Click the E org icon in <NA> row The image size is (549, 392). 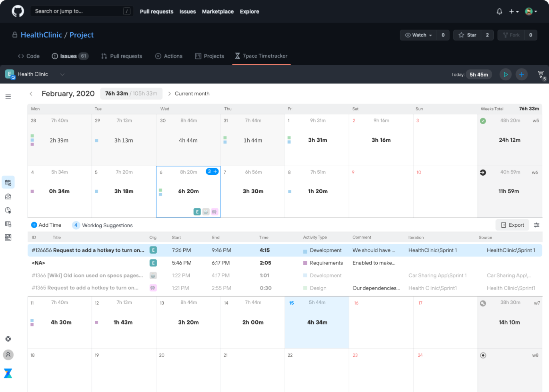click(x=153, y=263)
